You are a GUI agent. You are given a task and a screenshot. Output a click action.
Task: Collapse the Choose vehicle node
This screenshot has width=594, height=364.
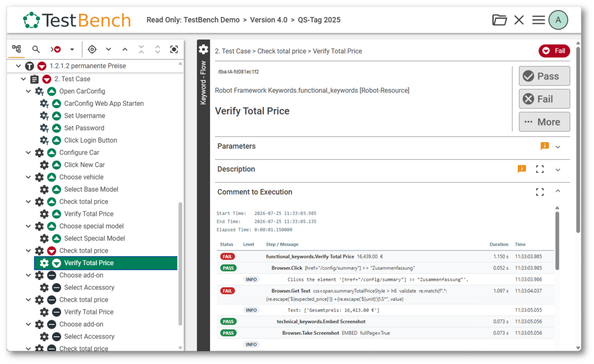click(28, 177)
